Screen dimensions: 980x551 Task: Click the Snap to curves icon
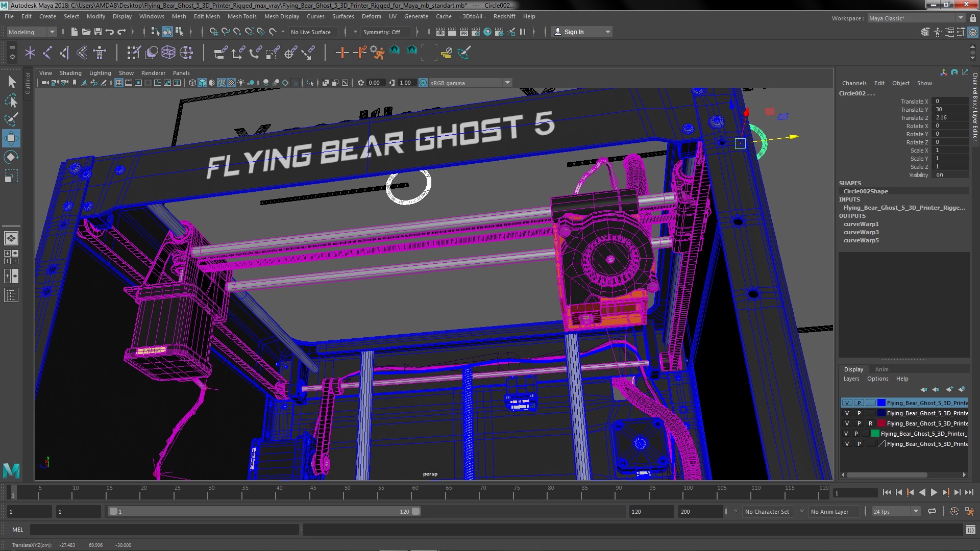(226, 32)
